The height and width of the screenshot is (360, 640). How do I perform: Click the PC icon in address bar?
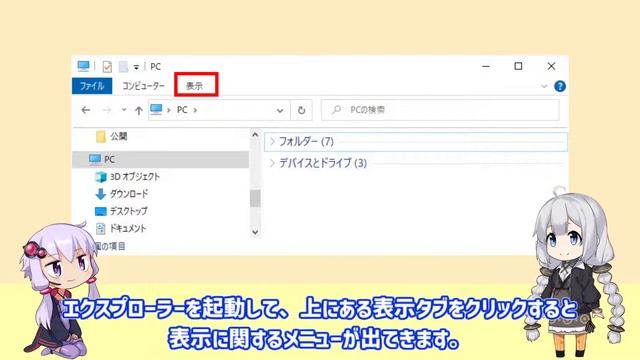[156, 109]
